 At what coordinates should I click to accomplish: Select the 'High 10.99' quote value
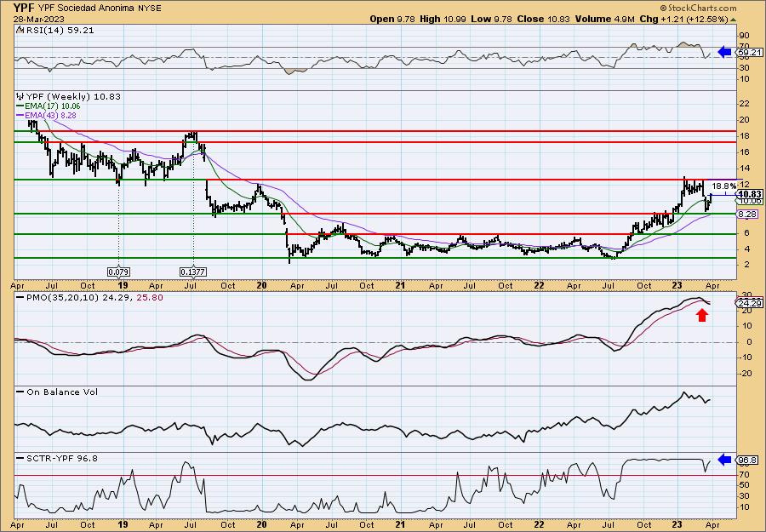(443, 19)
